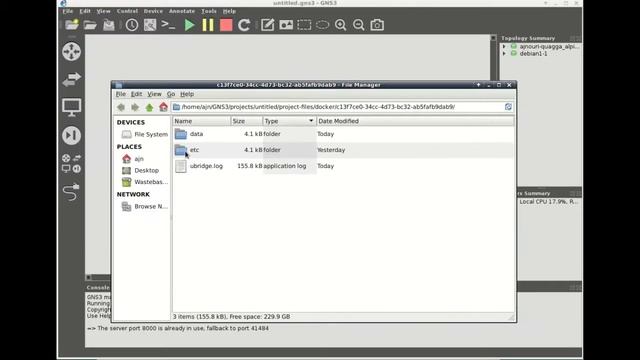Expand debian1-1 node in Topology Summary
The width and height of the screenshot is (640, 360).
504,53
